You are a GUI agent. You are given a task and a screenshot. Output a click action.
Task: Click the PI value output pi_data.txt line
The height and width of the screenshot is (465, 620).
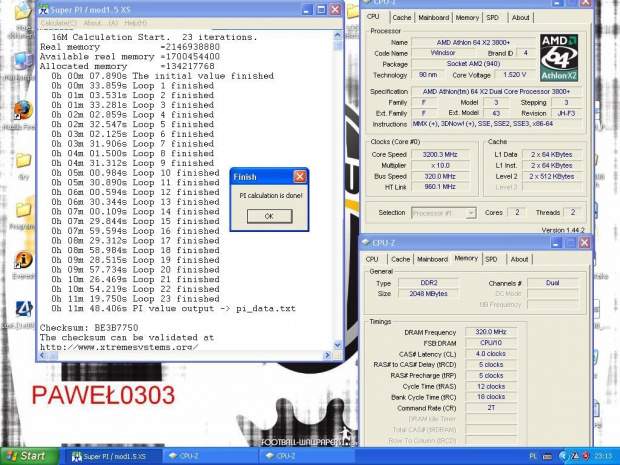coord(173,308)
